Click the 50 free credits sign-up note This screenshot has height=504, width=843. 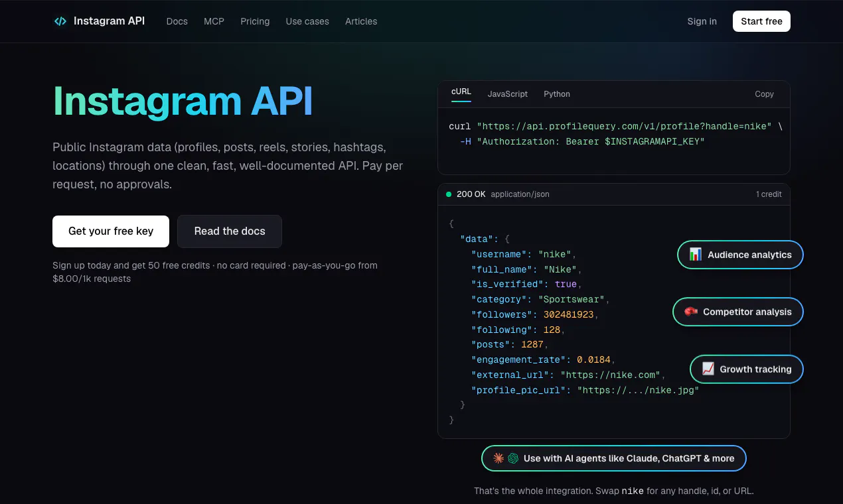215,272
